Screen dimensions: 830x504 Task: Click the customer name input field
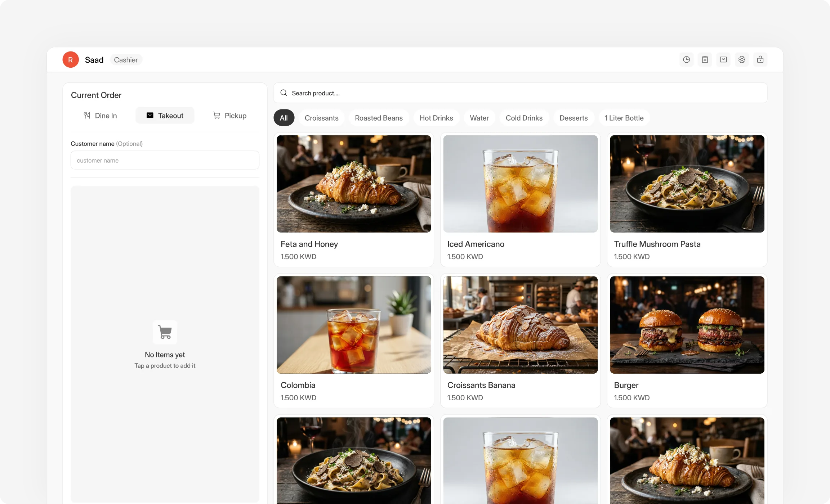[165, 160]
